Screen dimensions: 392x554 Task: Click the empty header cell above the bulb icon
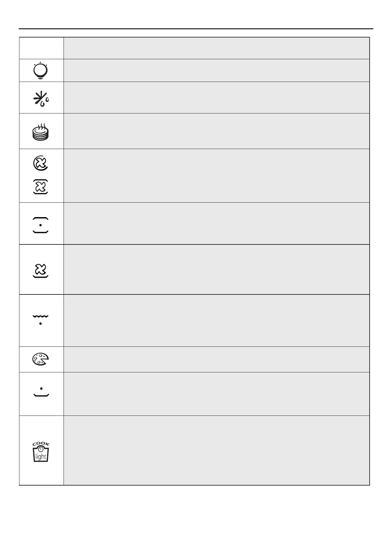[x=41, y=48]
